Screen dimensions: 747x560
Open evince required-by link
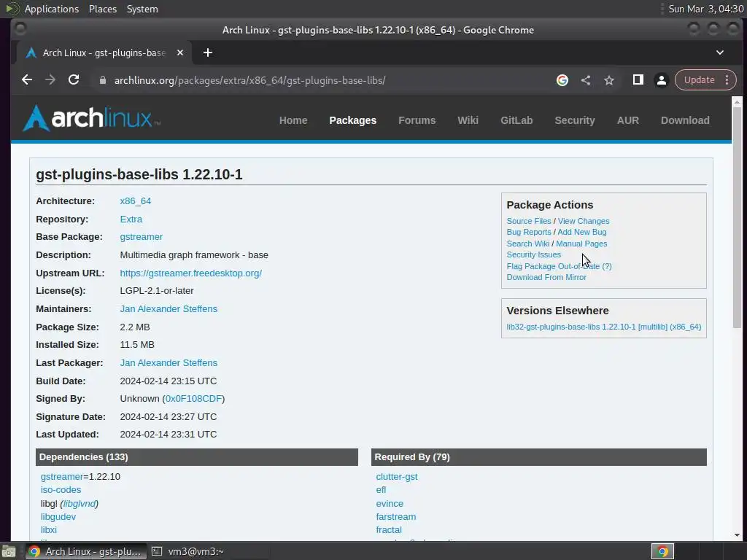[x=390, y=503]
